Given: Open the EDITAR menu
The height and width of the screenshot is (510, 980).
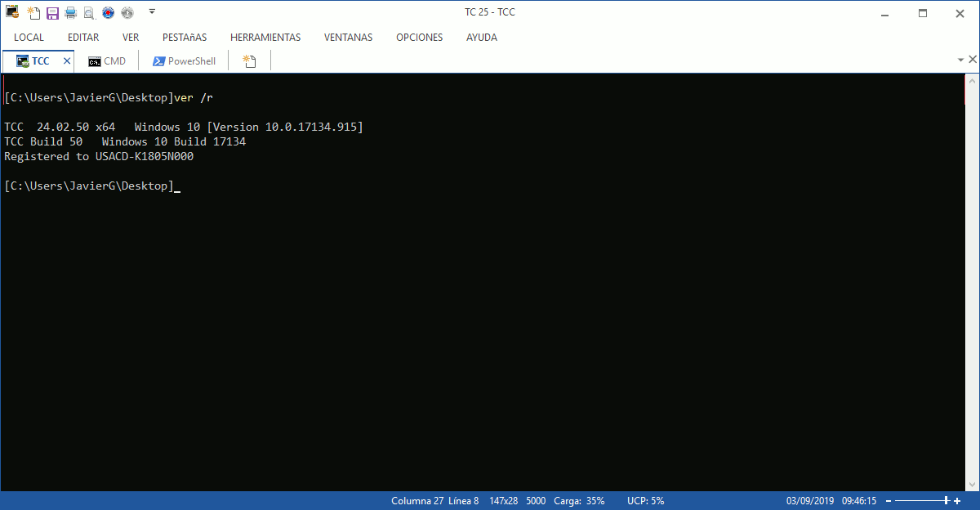Looking at the screenshot, I should tap(83, 38).
